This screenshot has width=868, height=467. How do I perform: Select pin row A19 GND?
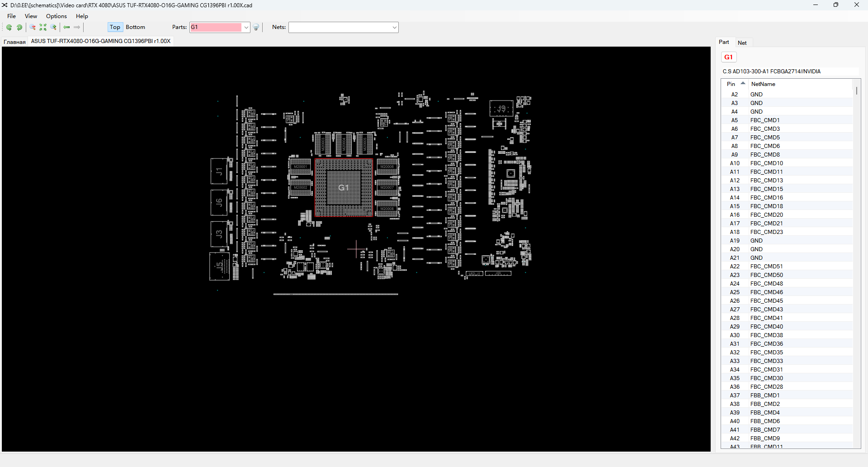(787, 241)
